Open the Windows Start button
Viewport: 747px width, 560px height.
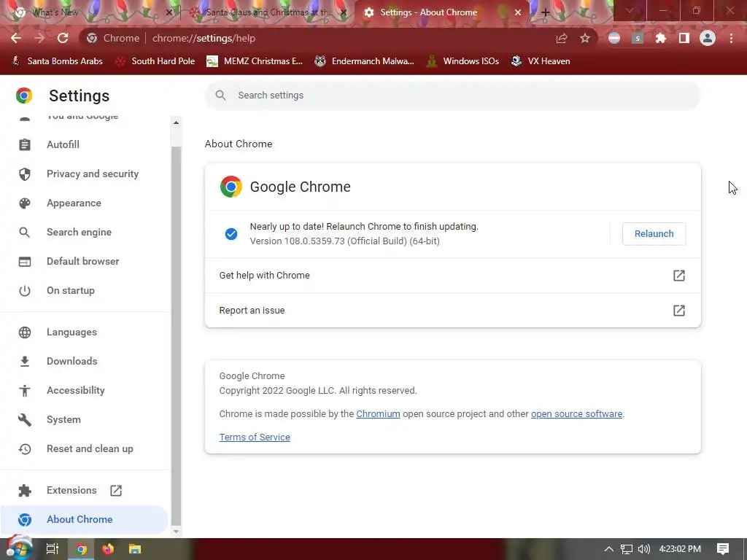point(18,548)
